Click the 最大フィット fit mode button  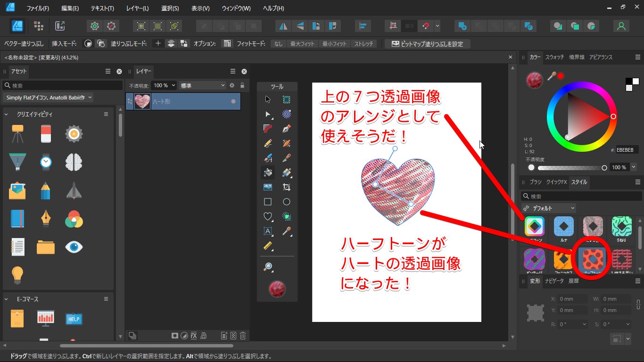tap(302, 44)
